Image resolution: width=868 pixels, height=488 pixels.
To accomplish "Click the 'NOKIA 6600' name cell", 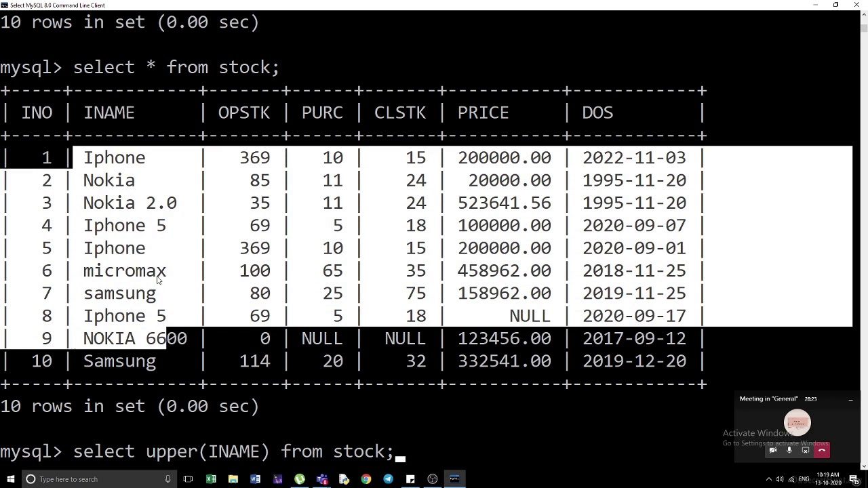I will point(135,338).
